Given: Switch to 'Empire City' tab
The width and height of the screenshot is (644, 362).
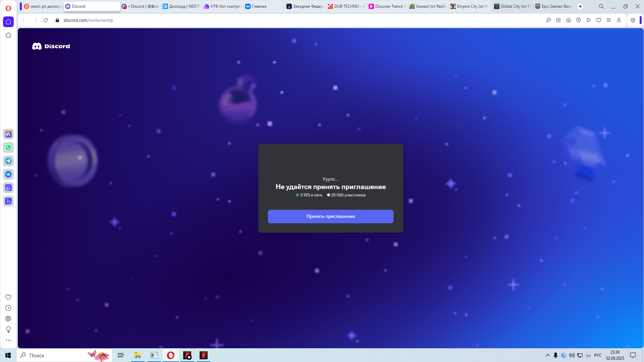Looking at the screenshot, I should (469, 6).
